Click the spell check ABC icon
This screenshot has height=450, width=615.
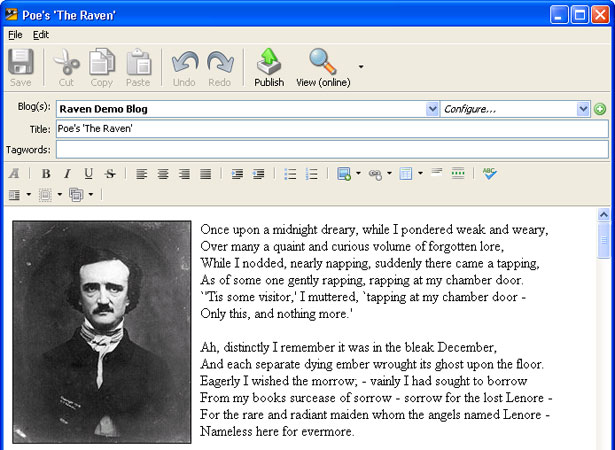[489, 173]
